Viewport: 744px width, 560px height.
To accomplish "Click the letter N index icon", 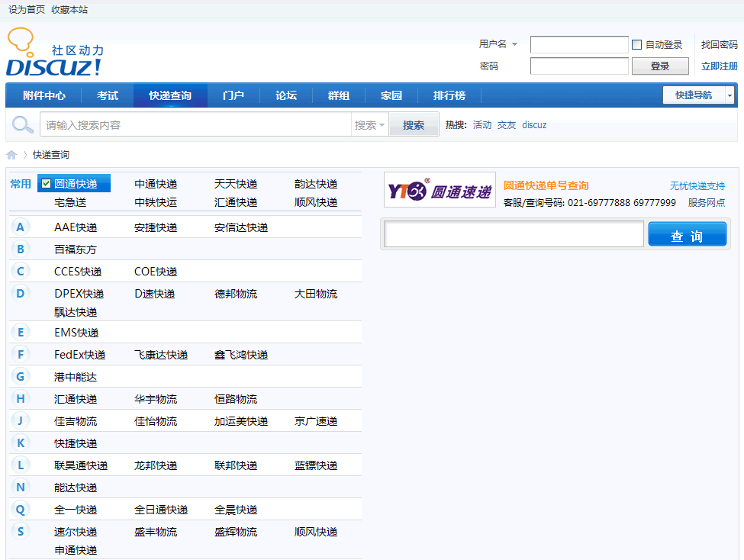I will coord(20,487).
